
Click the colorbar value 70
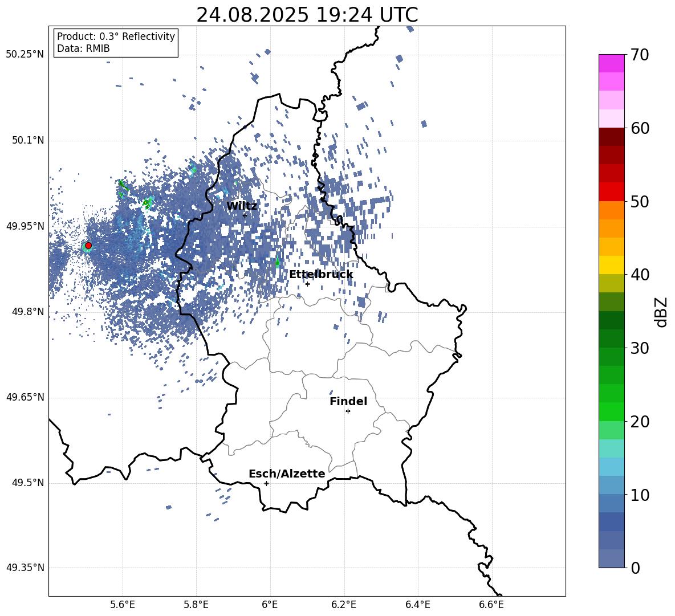[640, 55]
